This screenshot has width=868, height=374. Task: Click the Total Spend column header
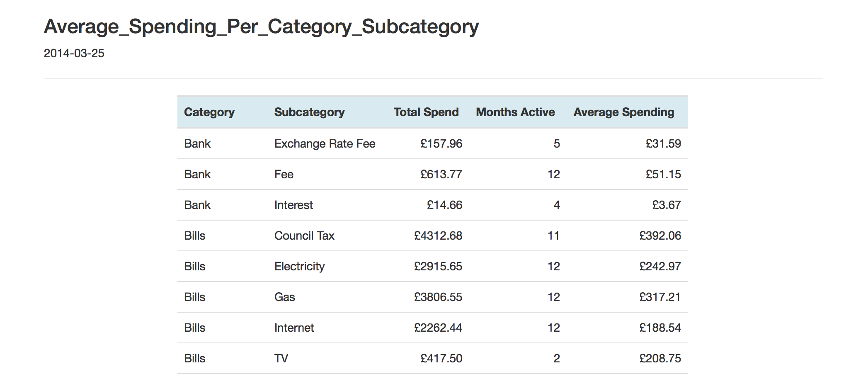(426, 112)
